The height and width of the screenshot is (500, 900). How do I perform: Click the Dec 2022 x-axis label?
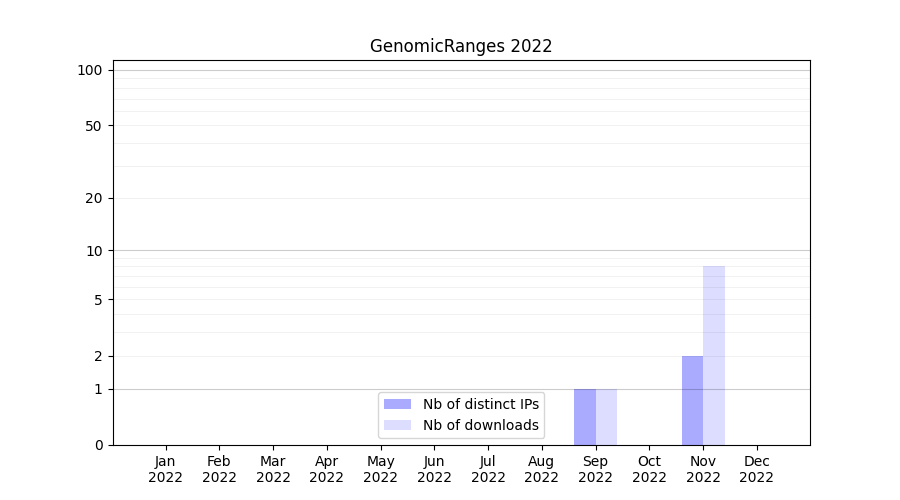(756, 469)
